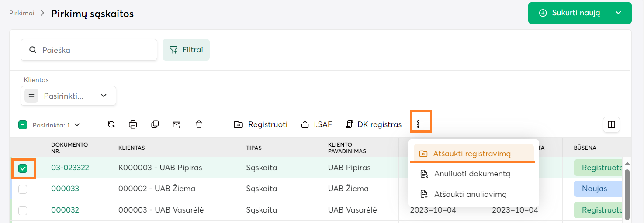This screenshot has width=644, height=223.
Task: Choose Atšaukti registravimą from the menu
Action: [x=472, y=154]
